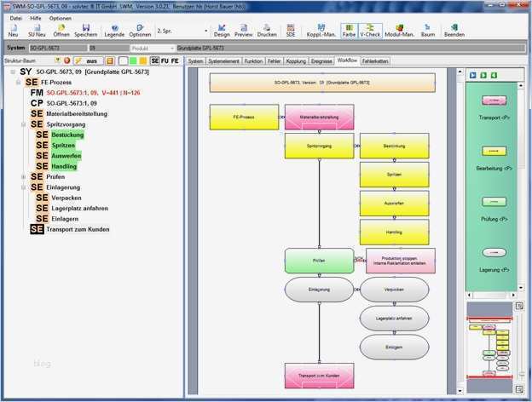Image resolution: width=532 pixels, height=402 pixels.
Task: Select the Transport <P> palette shape
Action: (494, 100)
